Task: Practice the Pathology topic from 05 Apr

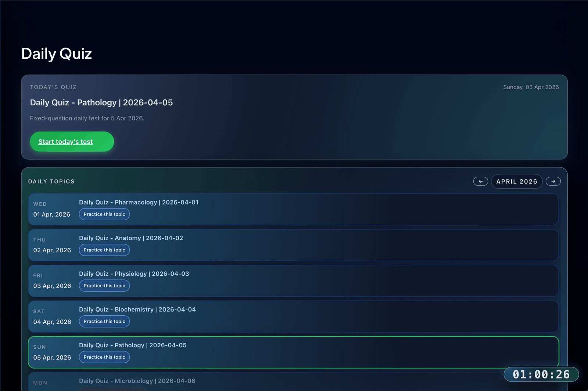Action: pos(104,357)
